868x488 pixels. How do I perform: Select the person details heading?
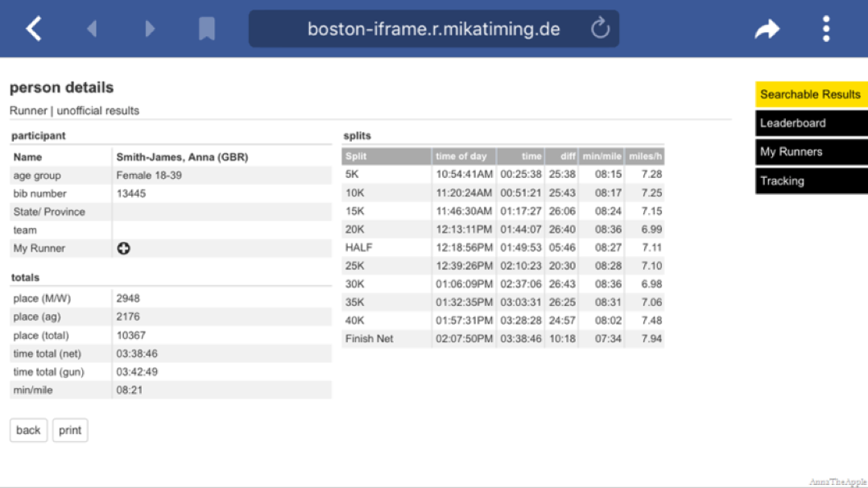point(61,88)
